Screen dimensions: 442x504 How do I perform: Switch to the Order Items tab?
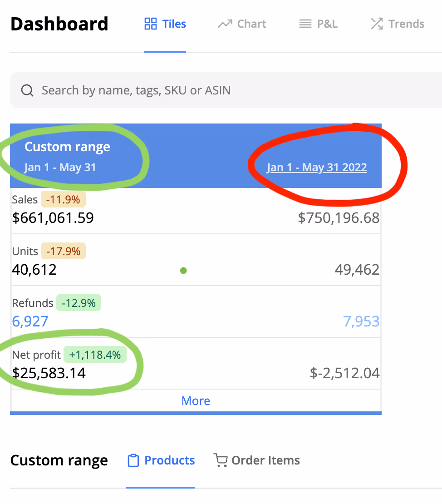257,460
